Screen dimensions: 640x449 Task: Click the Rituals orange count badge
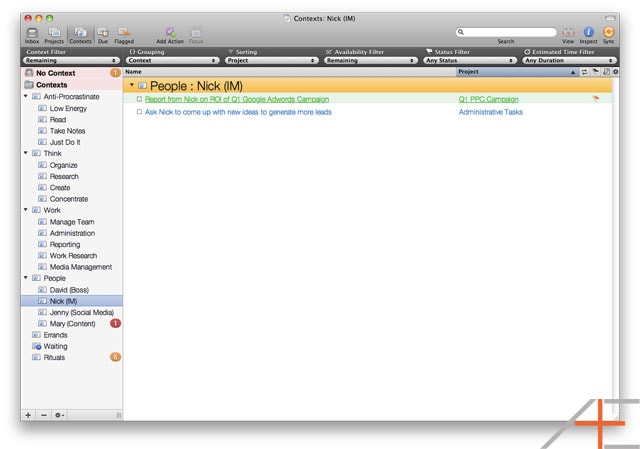tap(116, 357)
